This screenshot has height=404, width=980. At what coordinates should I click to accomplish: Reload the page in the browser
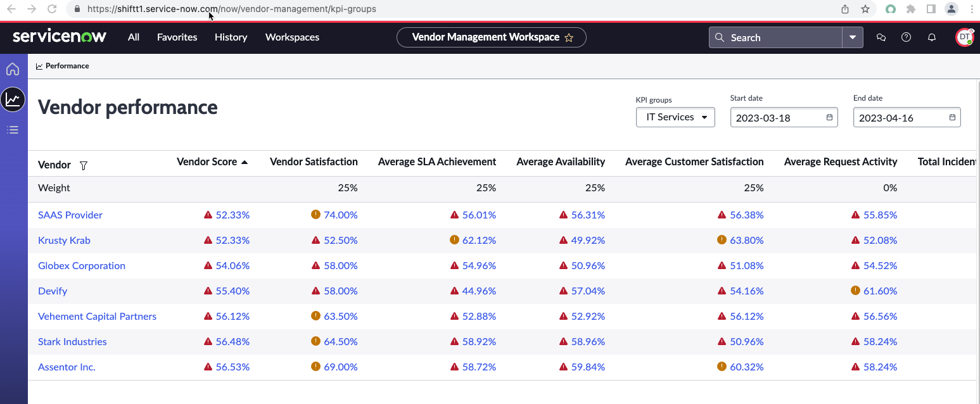tap(53, 9)
